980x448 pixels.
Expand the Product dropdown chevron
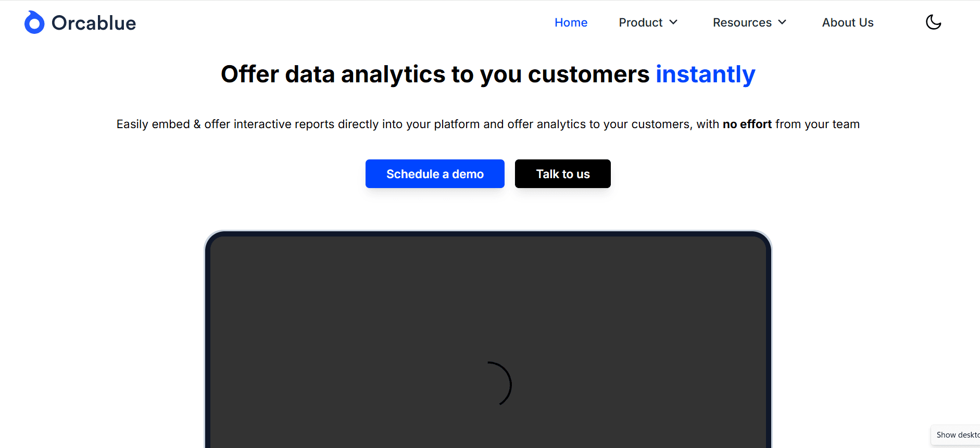[673, 22]
